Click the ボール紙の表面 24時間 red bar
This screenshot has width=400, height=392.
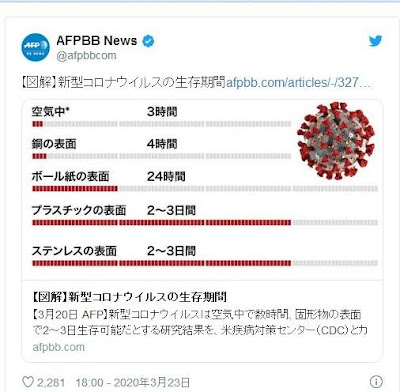(75, 189)
